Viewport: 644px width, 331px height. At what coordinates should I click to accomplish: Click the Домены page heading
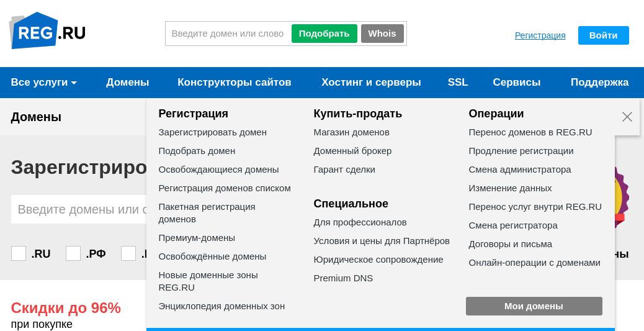tap(36, 117)
